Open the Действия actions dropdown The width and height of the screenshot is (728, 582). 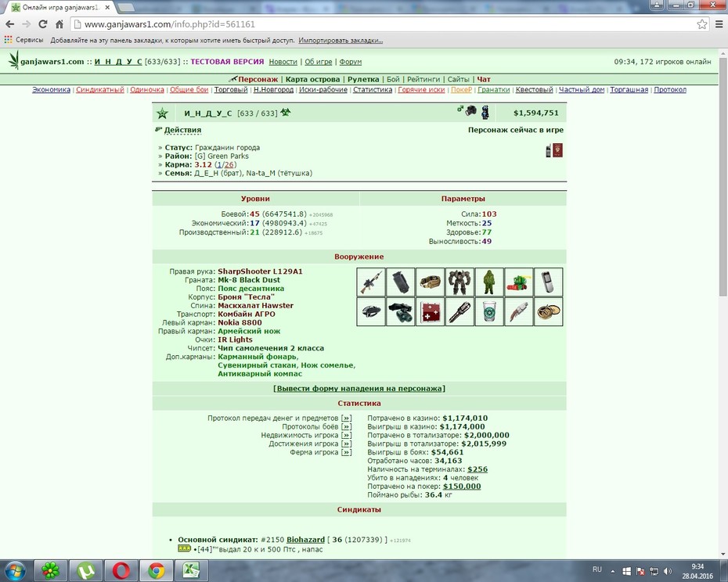point(182,130)
